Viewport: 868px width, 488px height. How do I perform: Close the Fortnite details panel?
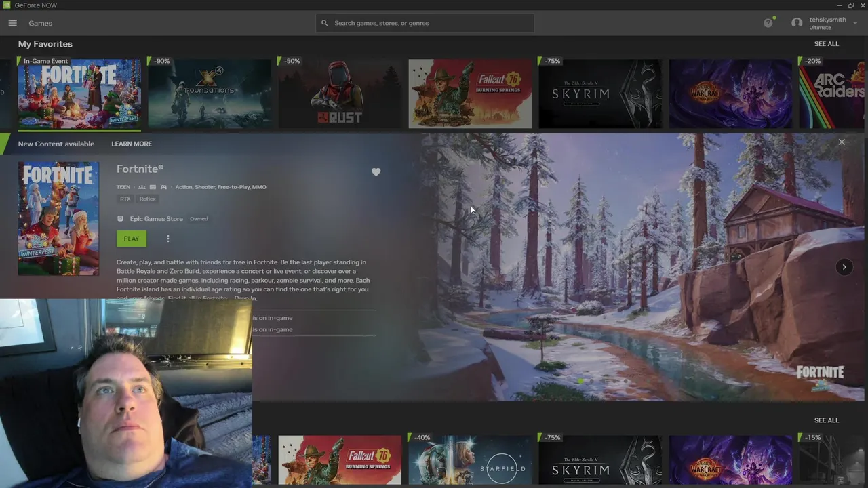click(842, 142)
